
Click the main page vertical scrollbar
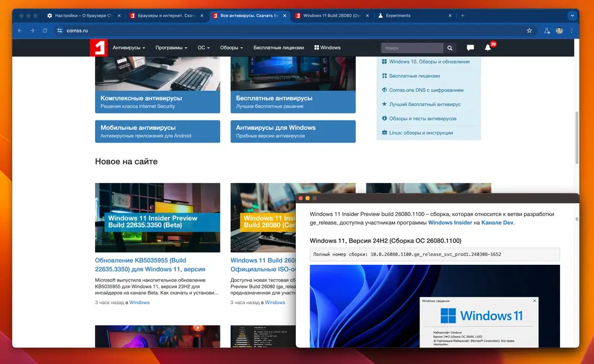pos(577,138)
